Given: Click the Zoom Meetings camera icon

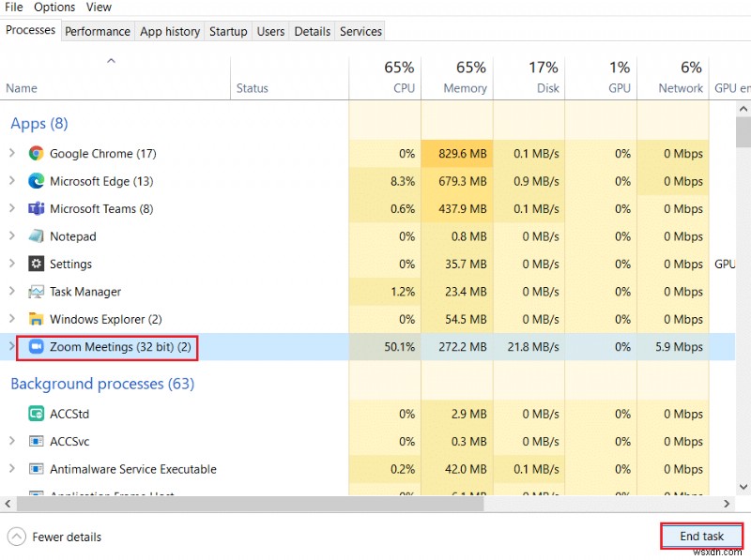Looking at the screenshot, I should (36, 347).
